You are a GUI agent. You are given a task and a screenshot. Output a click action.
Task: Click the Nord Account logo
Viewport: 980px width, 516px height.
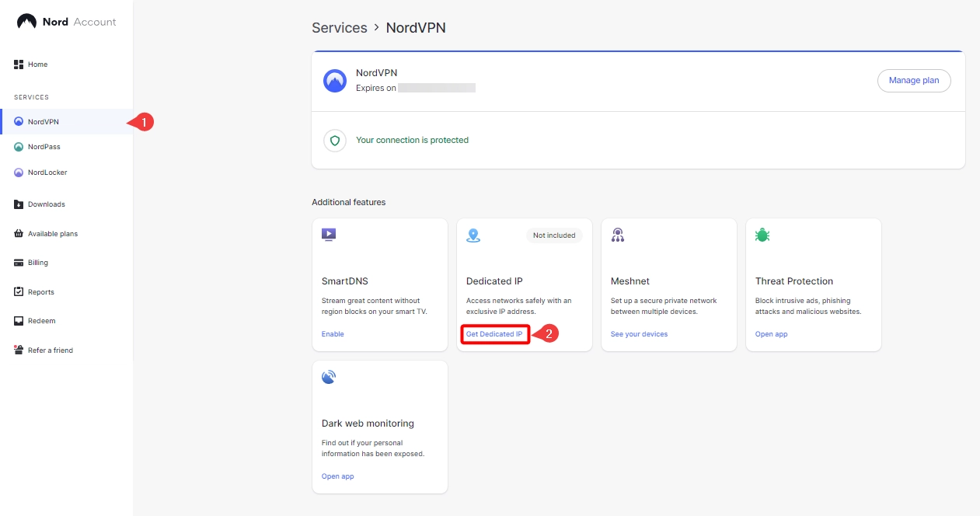[66, 22]
